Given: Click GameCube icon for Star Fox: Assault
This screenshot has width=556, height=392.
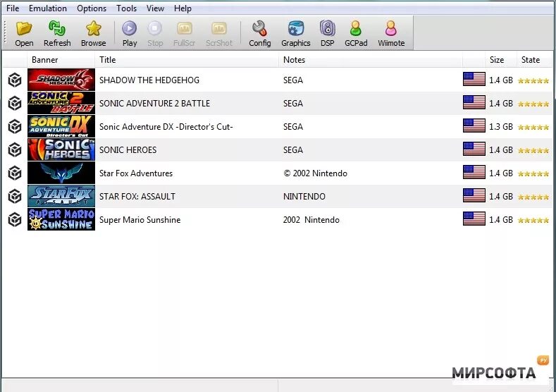Looking at the screenshot, I should 15,196.
